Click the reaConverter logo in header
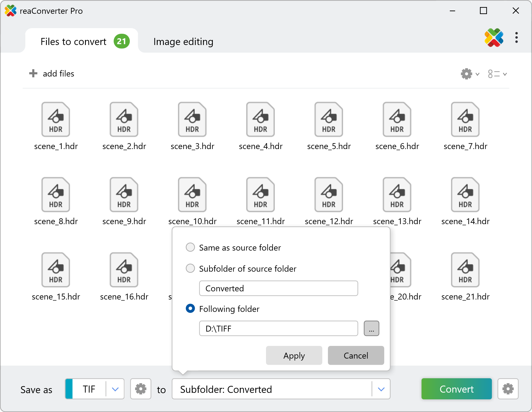The height and width of the screenshot is (412, 532). point(494,38)
